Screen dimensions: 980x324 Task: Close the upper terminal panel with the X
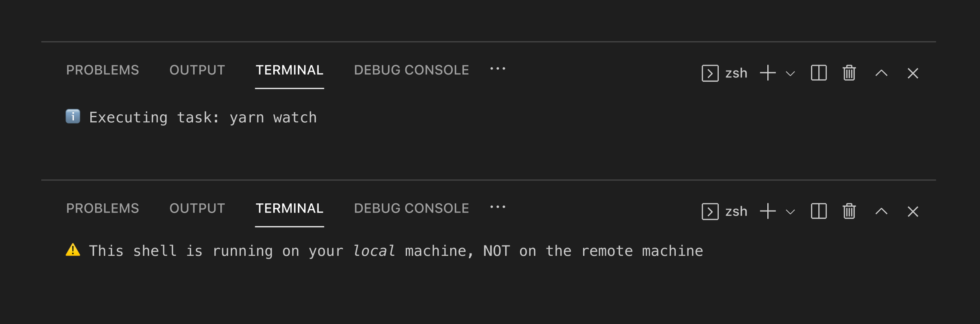click(x=913, y=73)
